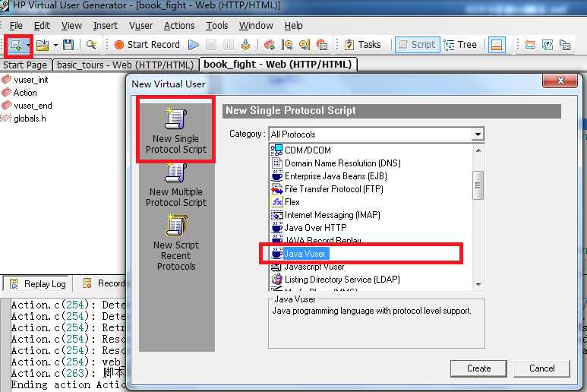Image resolution: width=587 pixels, height=392 pixels.
Task: Click the Create button
Action: 479,368
